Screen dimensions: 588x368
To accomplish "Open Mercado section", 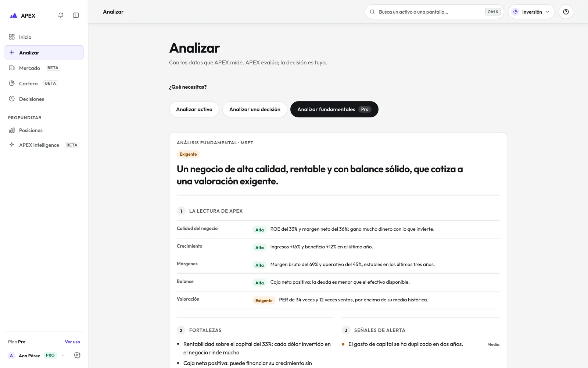I will point(44,68).
